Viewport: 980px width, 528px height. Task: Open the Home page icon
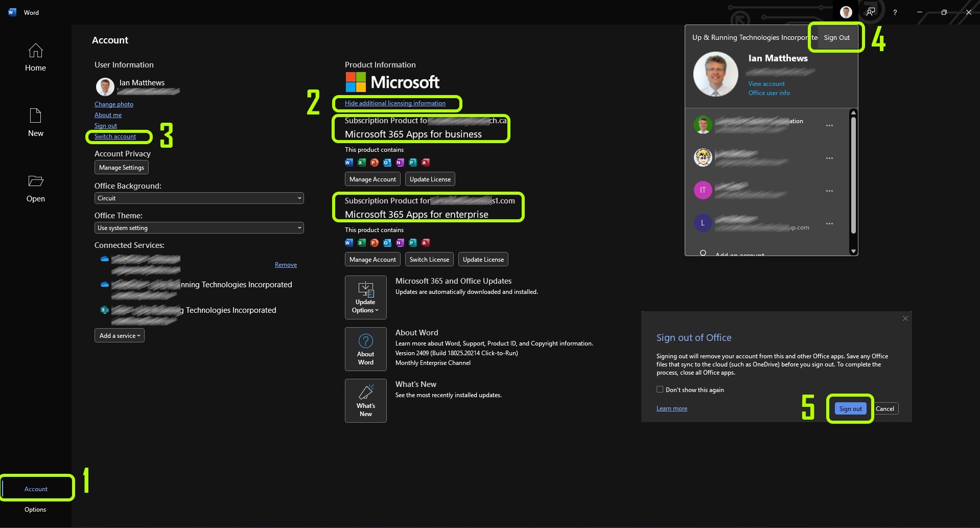(x=35, y=51)
